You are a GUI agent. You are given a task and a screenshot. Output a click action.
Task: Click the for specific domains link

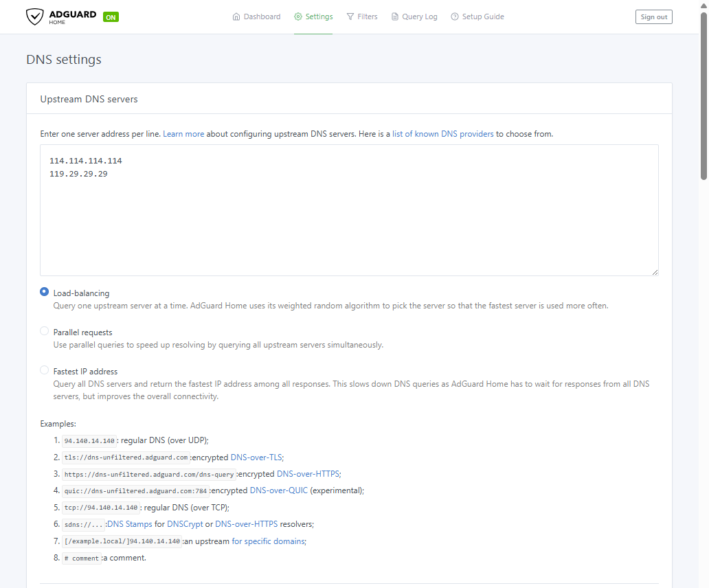point(268,541)
